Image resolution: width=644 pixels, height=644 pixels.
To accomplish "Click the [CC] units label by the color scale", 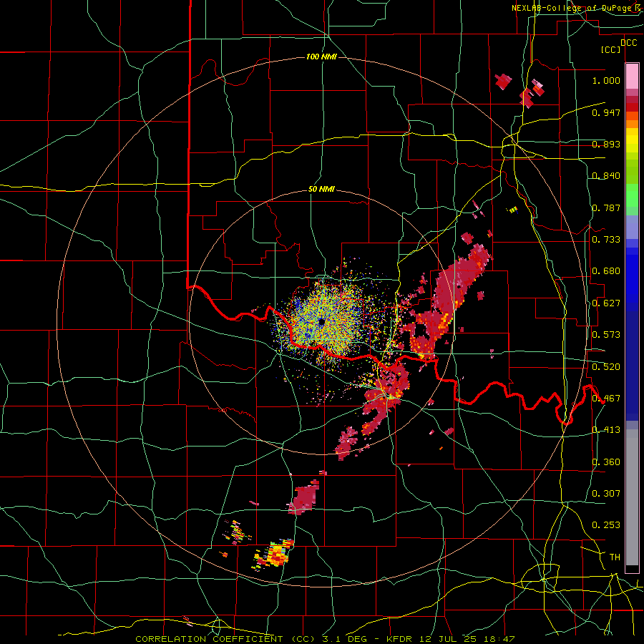I will click(x=611, y=49).
